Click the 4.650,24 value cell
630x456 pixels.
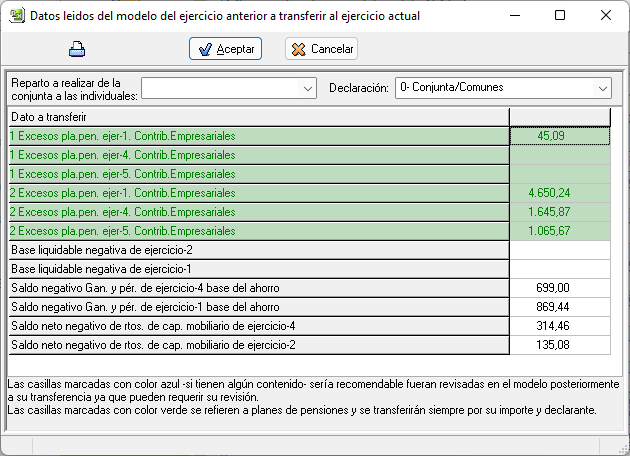[560, 193]
